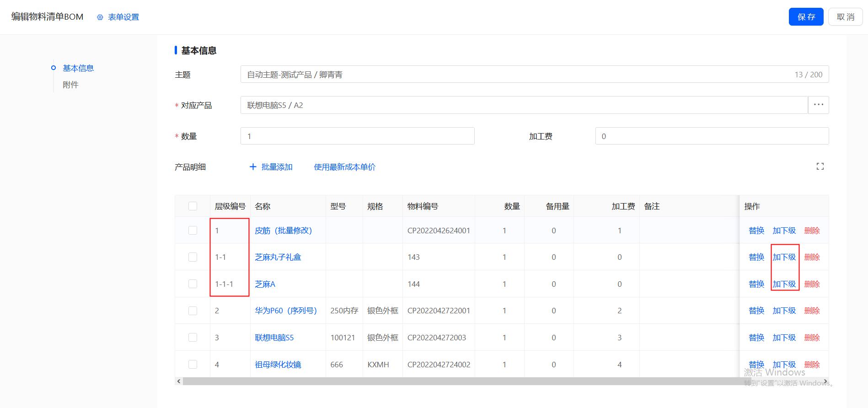
Task: Go to 基本信息 section in sidebar
Action: 78,68
